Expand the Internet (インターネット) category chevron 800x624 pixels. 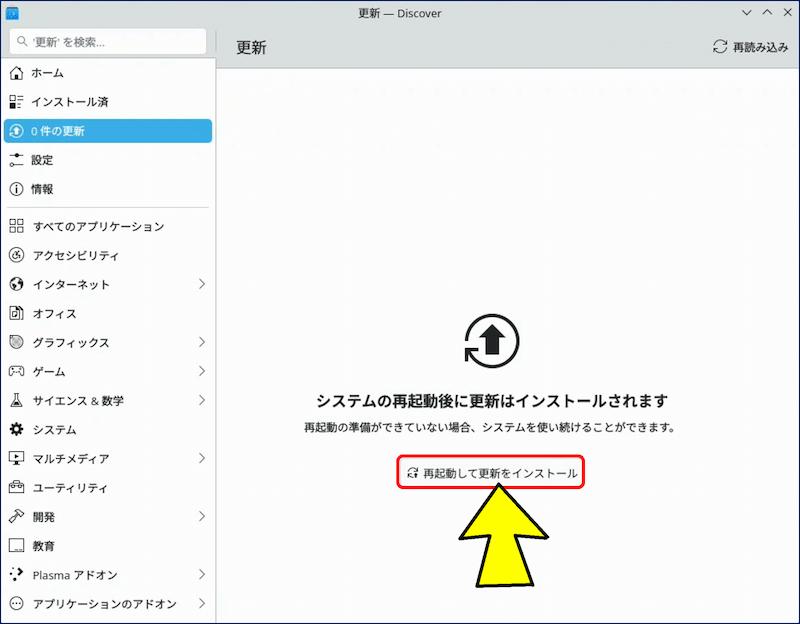pos(201,285)
